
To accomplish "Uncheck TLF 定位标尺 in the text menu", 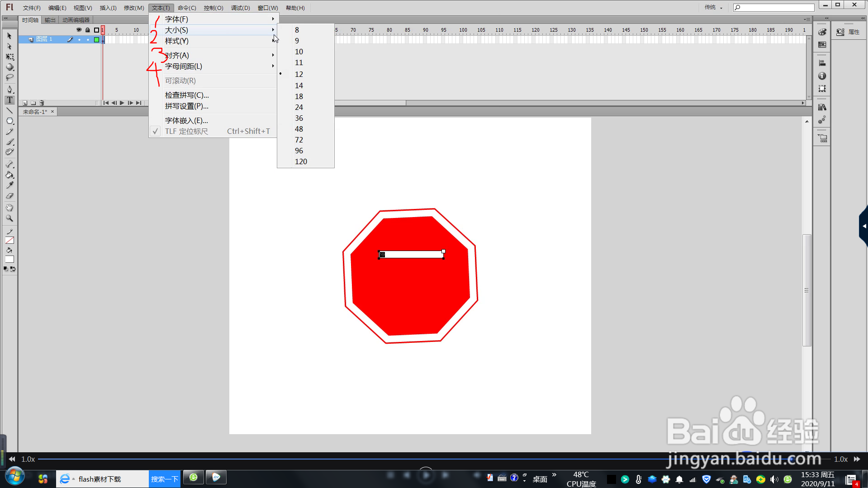I will point(186,131).
